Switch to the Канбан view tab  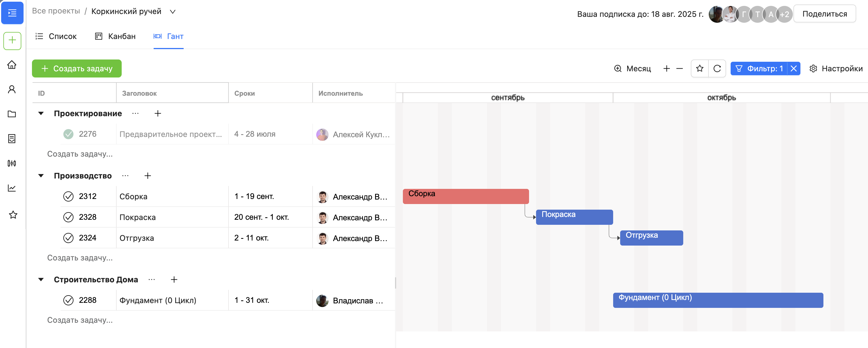tap(115, 36)
